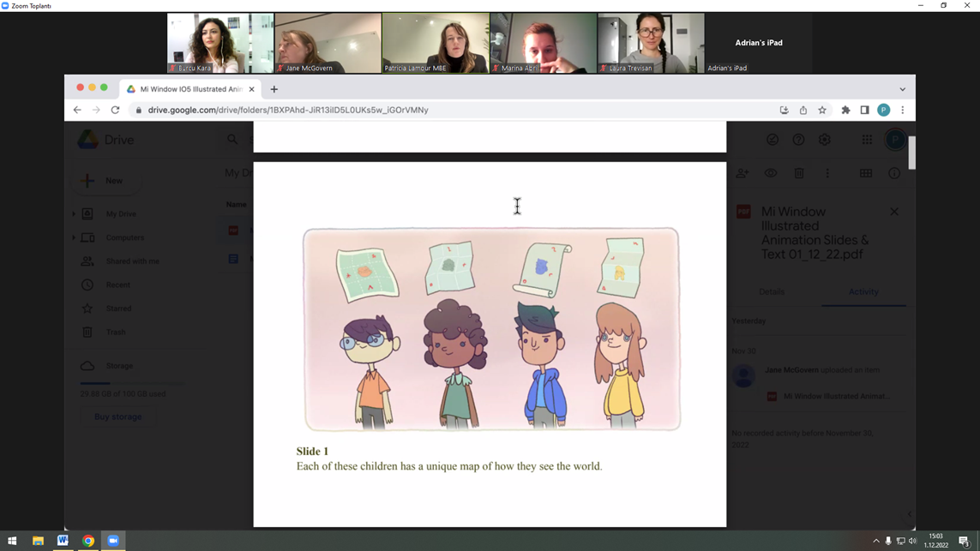Open the Drive help question-mark icon
The height and width of the screenshot is (551, 980).
[798, 140]
